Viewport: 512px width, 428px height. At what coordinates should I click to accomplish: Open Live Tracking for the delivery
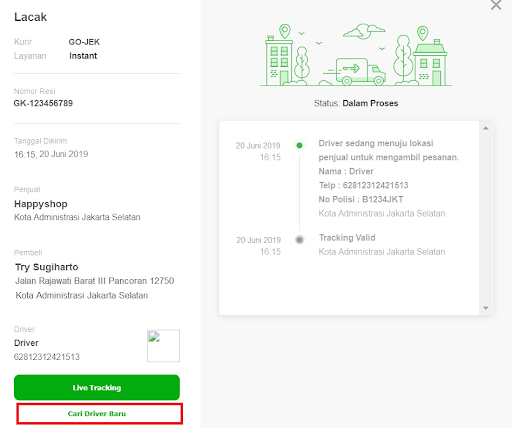(97, 387)
